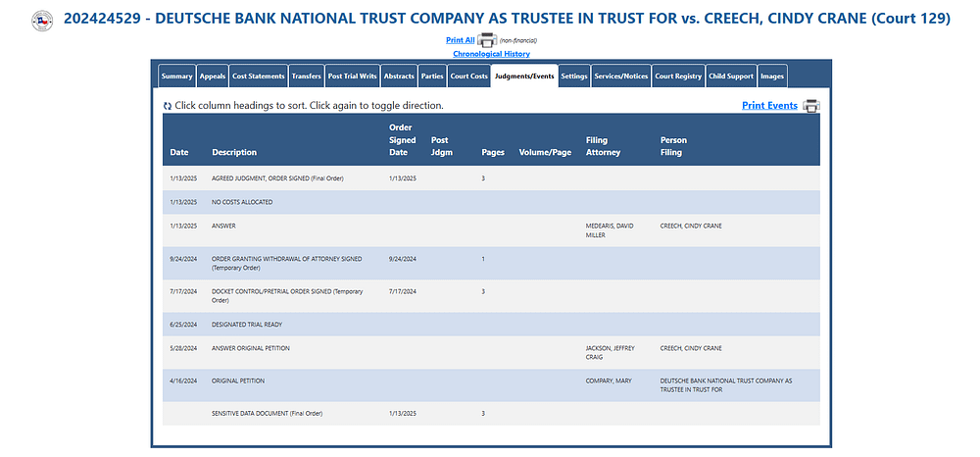Sort by the Pages column heading
Viewport: 980px width, 457px height.
(493, 152)
